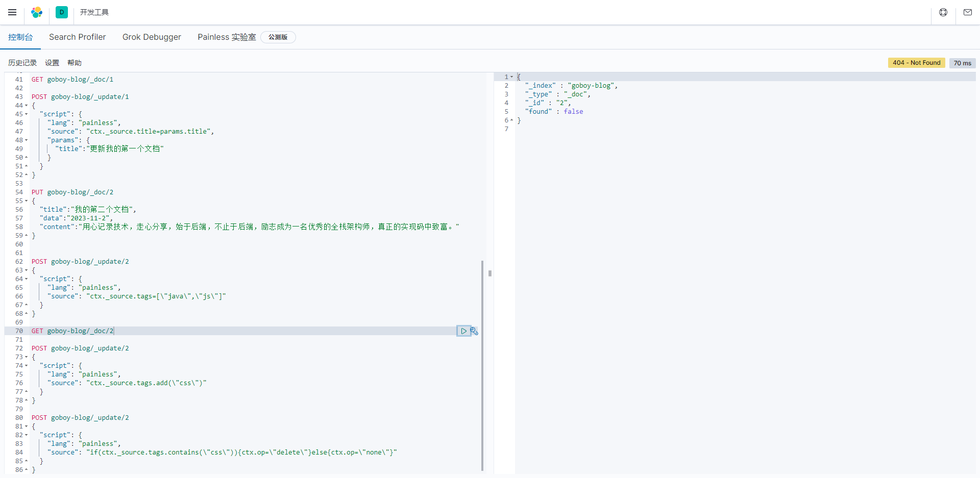Place cursor on PUT goboy-blog/_doc/2 line
The image size is (980, 478).
point(72,192)
